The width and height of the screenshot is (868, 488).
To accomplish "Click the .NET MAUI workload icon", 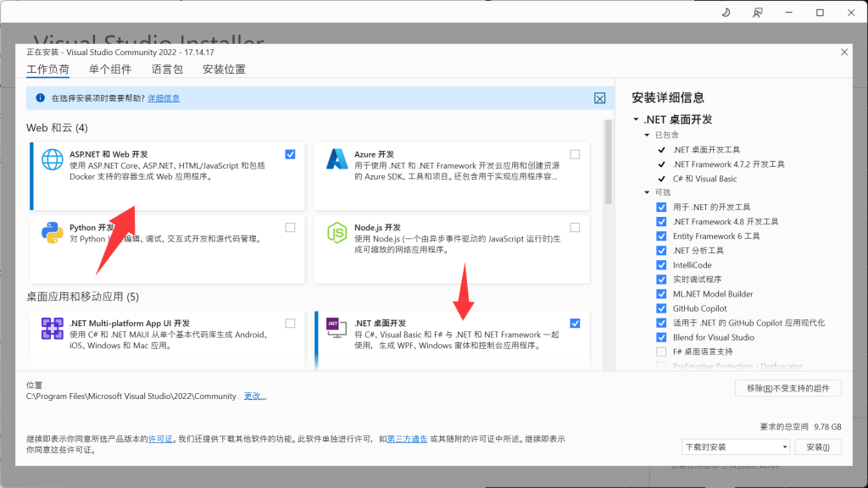I will 53,329.
